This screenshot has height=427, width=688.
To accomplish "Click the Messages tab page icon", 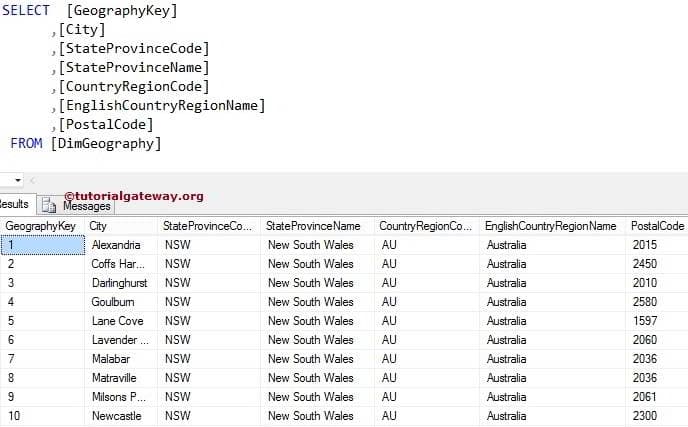I will pyautogui.click(x=47, y=205).
